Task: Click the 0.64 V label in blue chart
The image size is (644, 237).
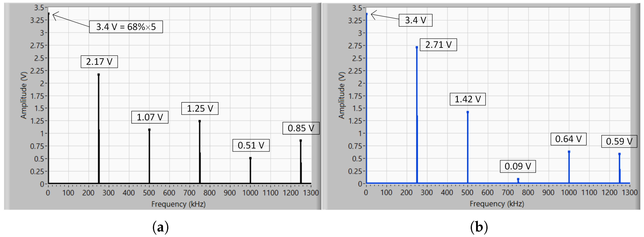Action: tap(568, 139)
